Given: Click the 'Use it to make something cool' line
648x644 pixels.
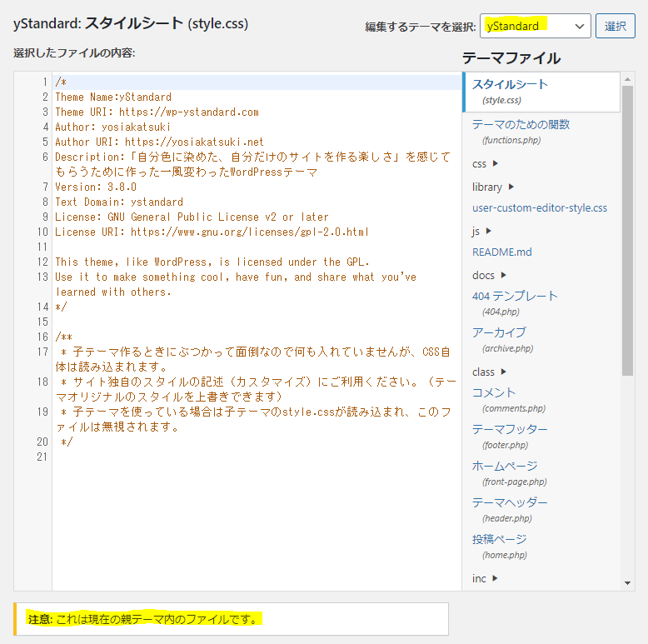Looking at the screenshot, I should click(x=236, y=284).
